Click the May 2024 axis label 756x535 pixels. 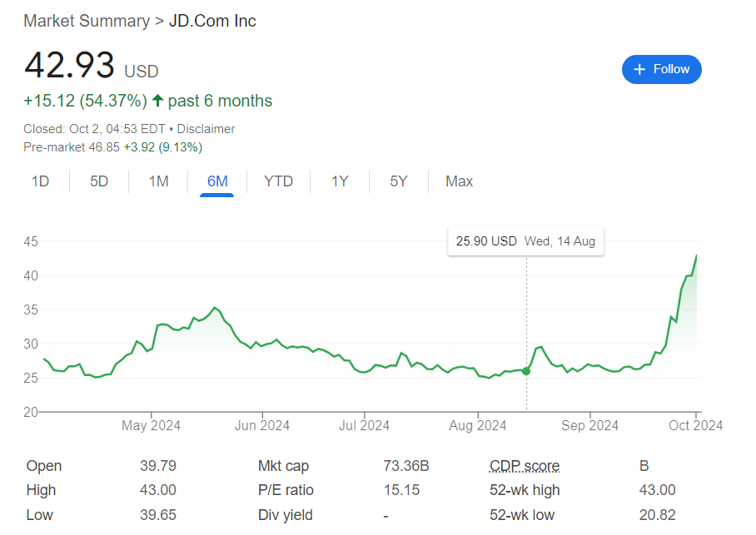pos(151,426)
